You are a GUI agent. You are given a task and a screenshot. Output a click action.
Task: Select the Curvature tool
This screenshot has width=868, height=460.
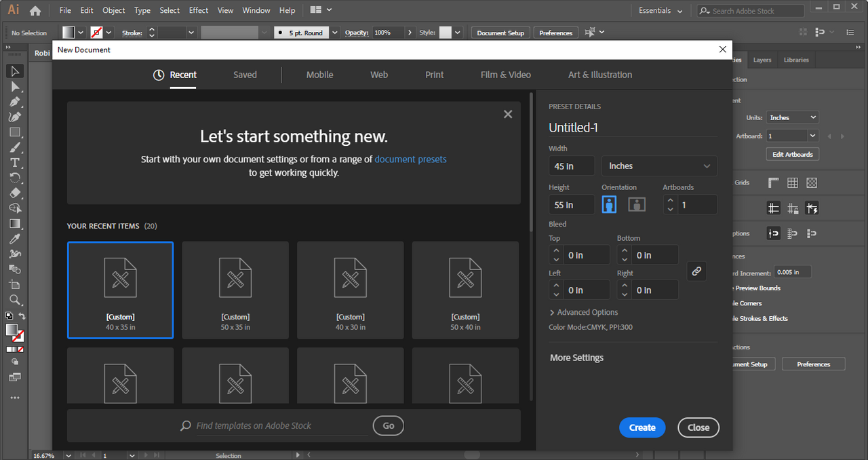15,117
